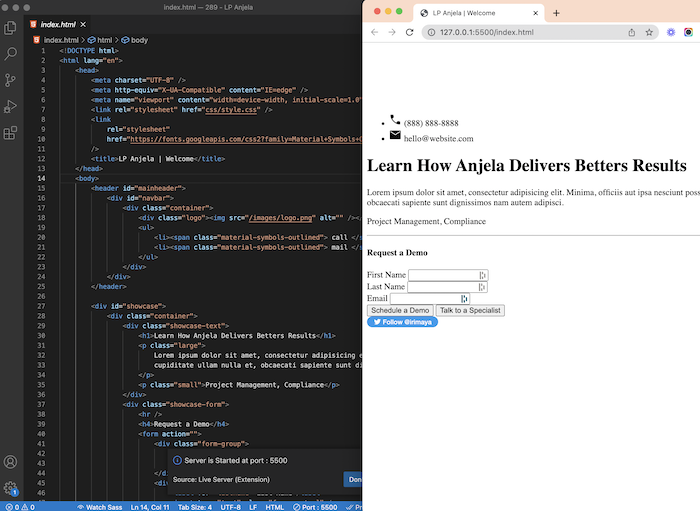Image resolution: width=700 pixels, height=511 pixels.
Task: Click LF line ending in status bar
Action: point(253,507)
